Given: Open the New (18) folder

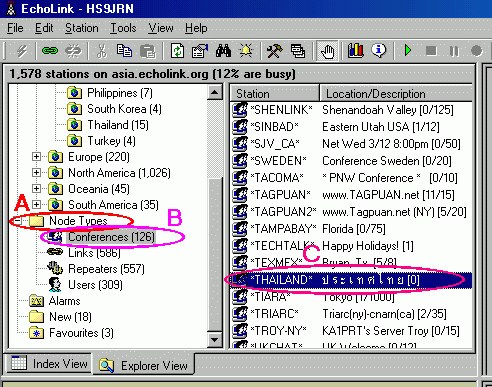Looking at the screenshot, I should click(x=70, y=317).
